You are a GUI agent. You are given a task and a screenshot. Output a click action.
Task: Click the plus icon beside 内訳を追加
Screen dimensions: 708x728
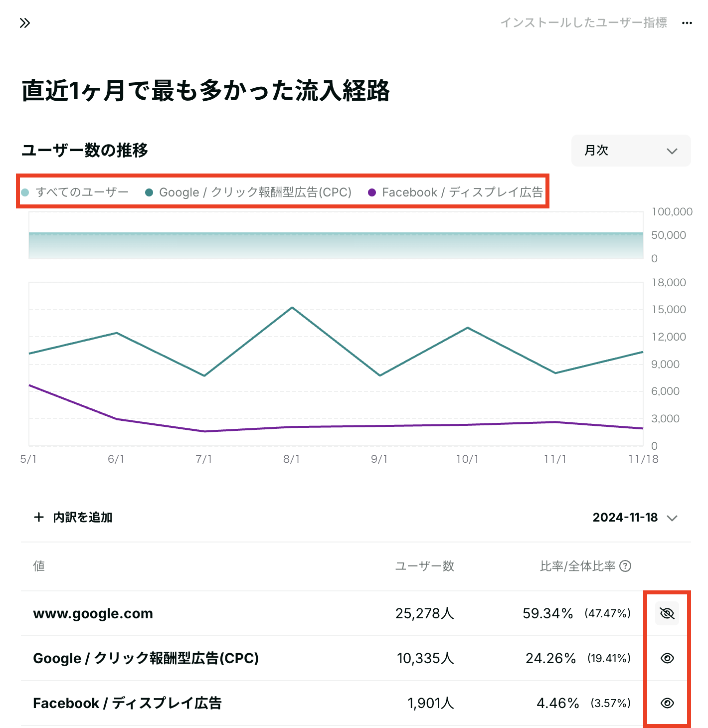[x=38, y=517]
